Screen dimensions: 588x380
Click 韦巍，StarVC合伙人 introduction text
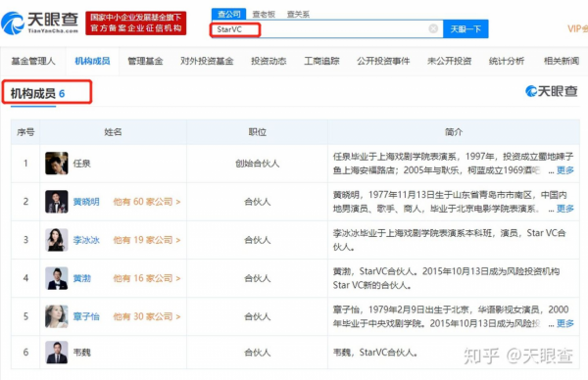[x=375, y=353]
